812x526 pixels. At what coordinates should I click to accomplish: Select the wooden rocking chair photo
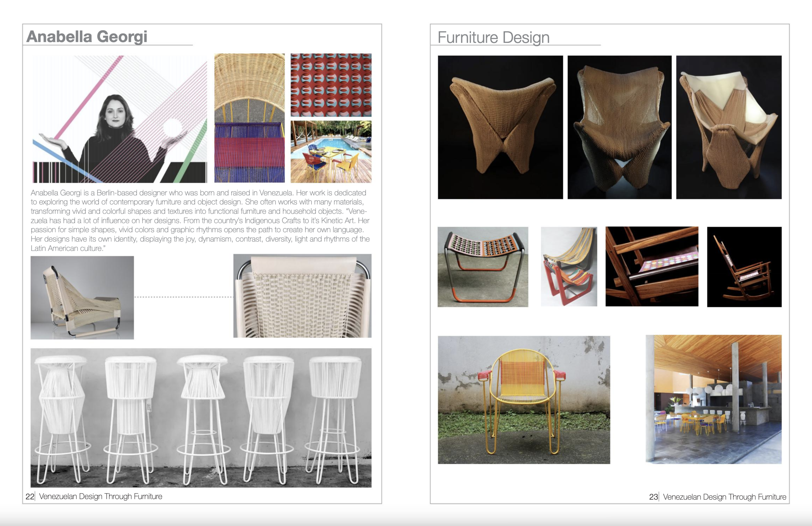pos(744,267)
